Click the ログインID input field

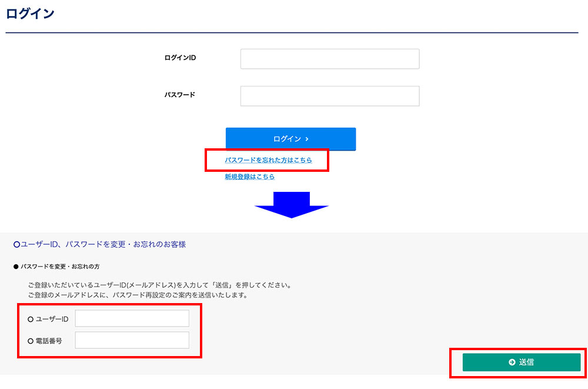click(x=329, y=59)
